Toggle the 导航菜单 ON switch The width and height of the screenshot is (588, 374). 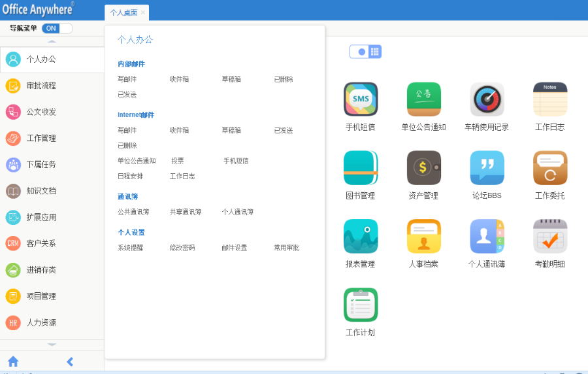tap(57, 28)
